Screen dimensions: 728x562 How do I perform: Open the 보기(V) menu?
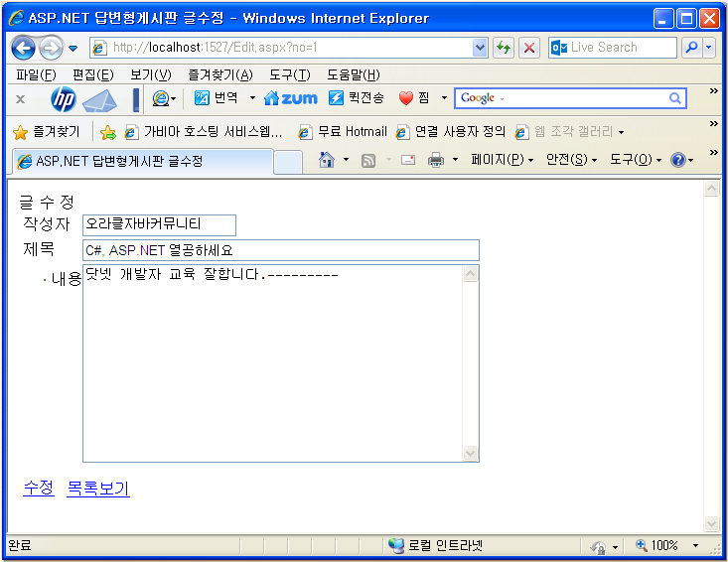150,74
